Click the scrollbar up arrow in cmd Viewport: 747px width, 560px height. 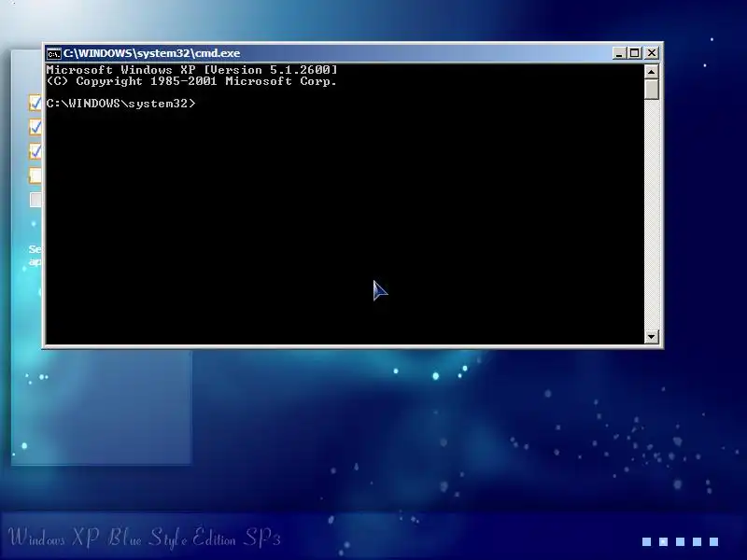pos(651,72)
